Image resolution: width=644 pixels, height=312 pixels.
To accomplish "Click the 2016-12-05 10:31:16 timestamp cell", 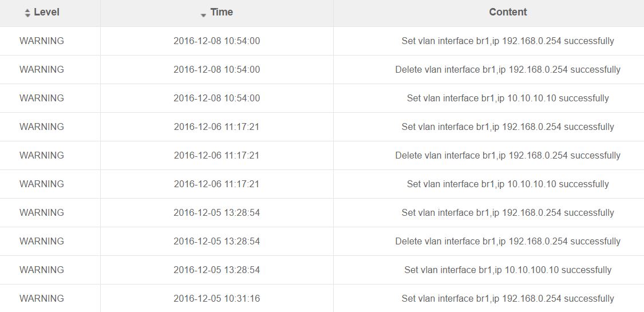I will tap(216, 299).
